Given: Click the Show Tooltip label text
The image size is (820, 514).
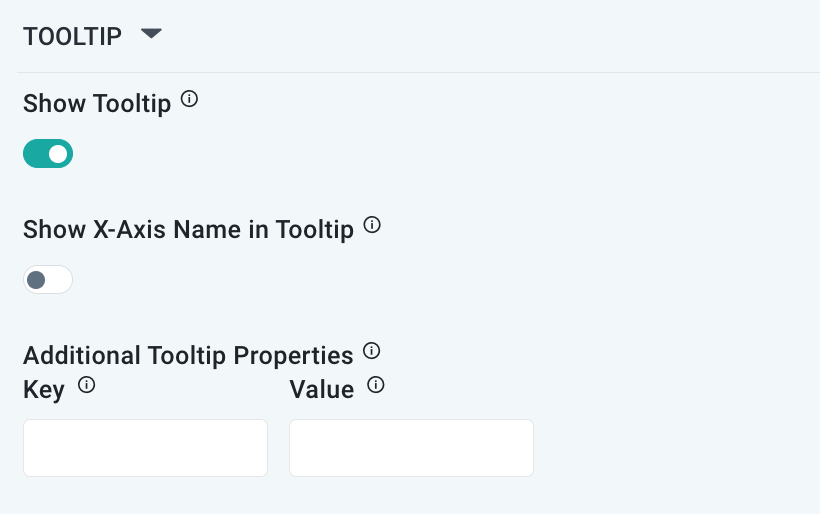Looking at the screenshot, I should click(x=97, y=104).
